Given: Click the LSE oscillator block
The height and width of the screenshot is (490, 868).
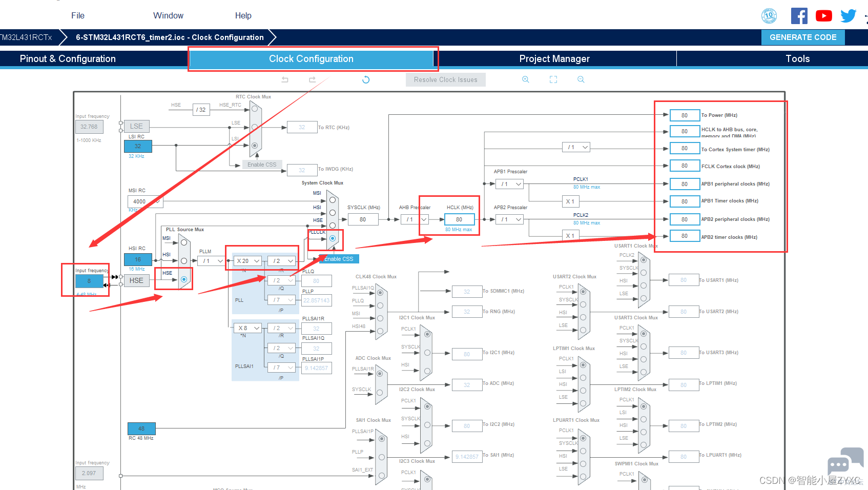Looking at the screenshot, I should [x=136, y=126].
